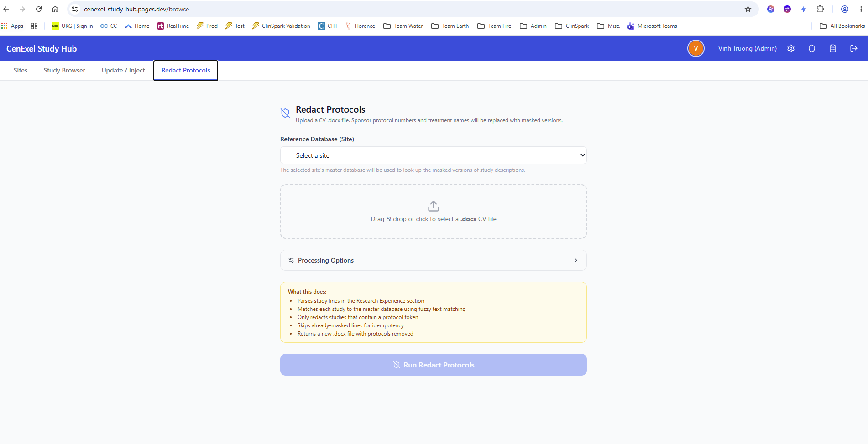Select the Redact Protocols tab
Viewport: 868px width, 444px height.
186,70
